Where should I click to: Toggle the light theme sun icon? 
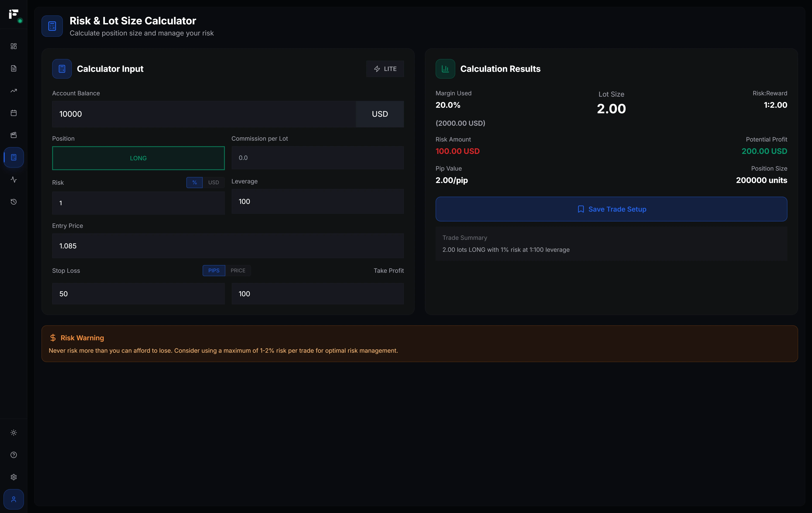[x=13, y=432]
